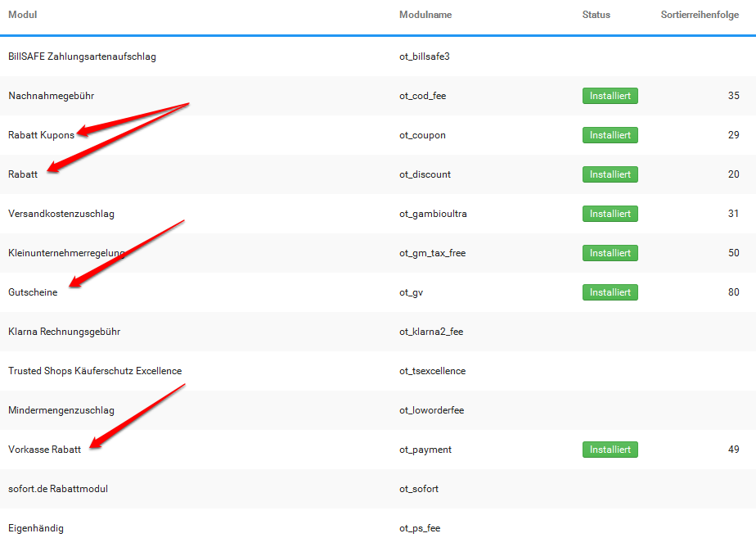
Task: Choose Trusted Shops Käuferschutz Excellence module
Action: (x=95, y=371)
